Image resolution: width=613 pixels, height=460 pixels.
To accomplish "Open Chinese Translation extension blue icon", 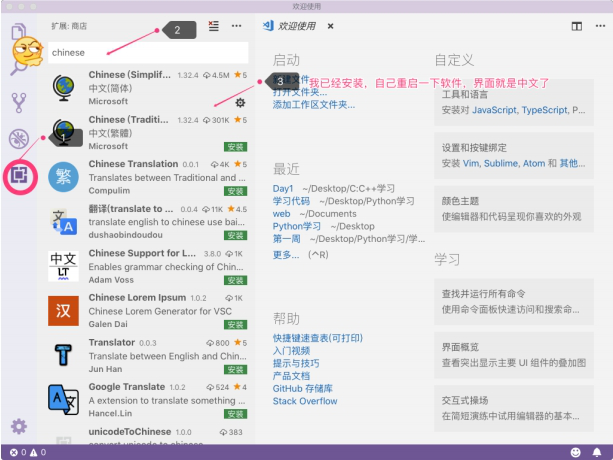I will (x=63, y=177).
